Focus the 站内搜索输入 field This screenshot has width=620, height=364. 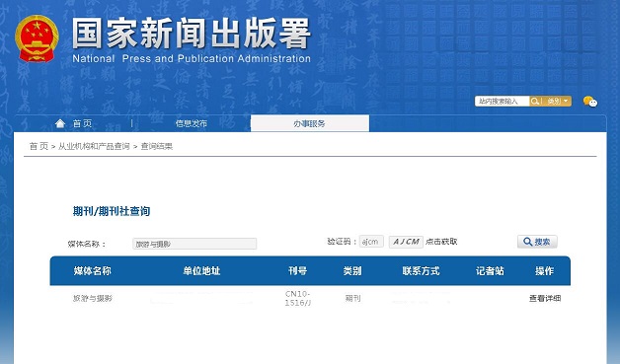(503, 102)
